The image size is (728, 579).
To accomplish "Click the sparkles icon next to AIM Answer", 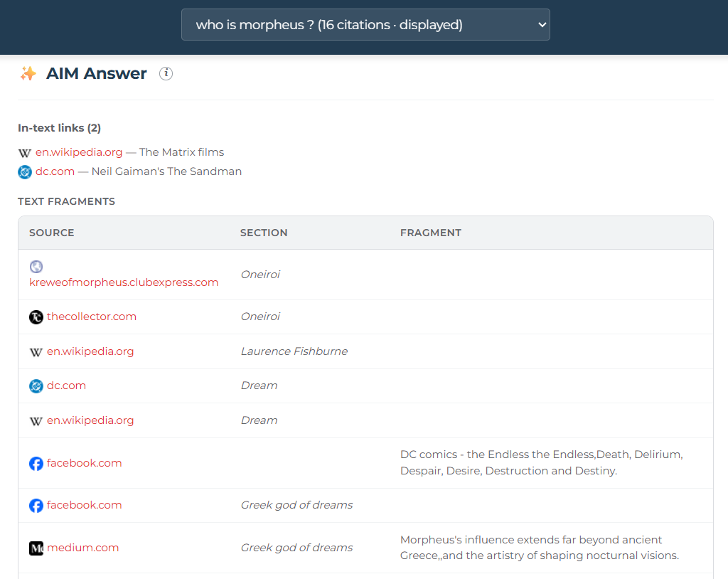I will click(28, 73).
